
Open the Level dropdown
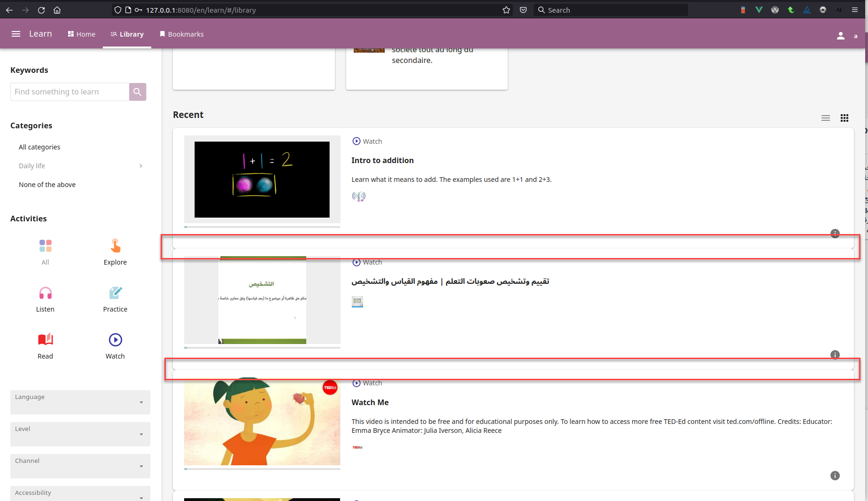pos(79,434)
